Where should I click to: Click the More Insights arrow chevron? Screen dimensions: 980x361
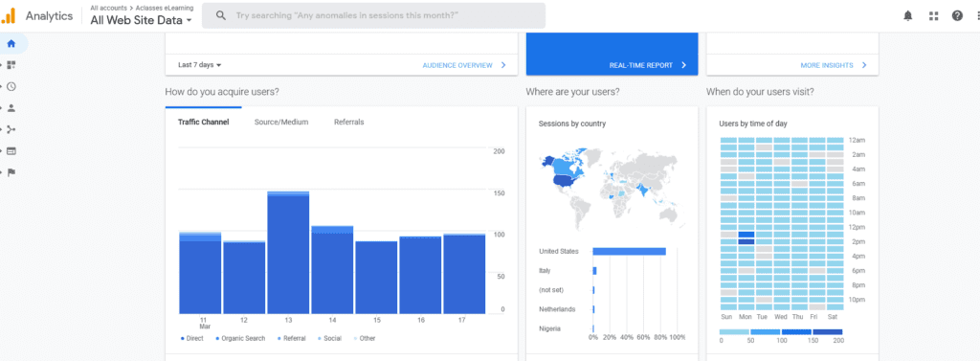(x=864, y=65)
